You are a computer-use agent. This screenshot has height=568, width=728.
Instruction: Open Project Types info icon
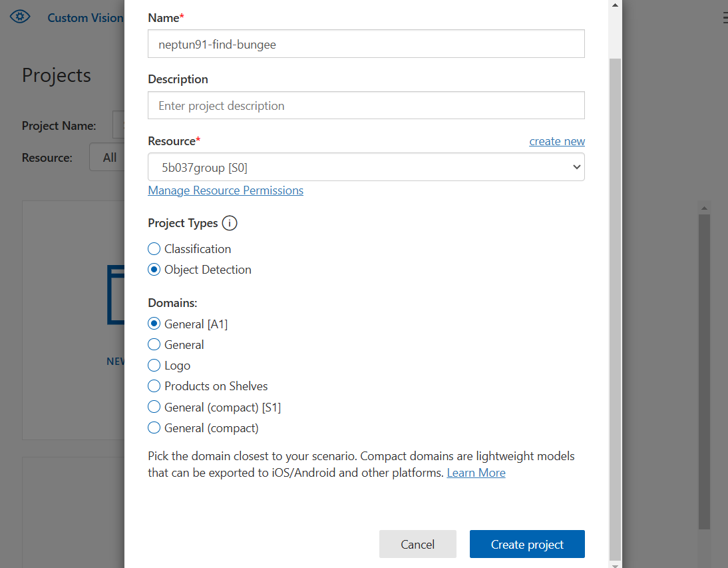point(230,223)
